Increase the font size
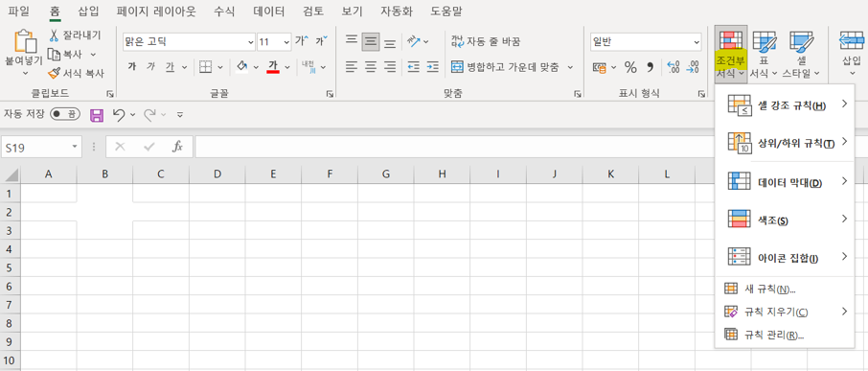This screenshot has width=868, height=371. click(x=302, y=41)
